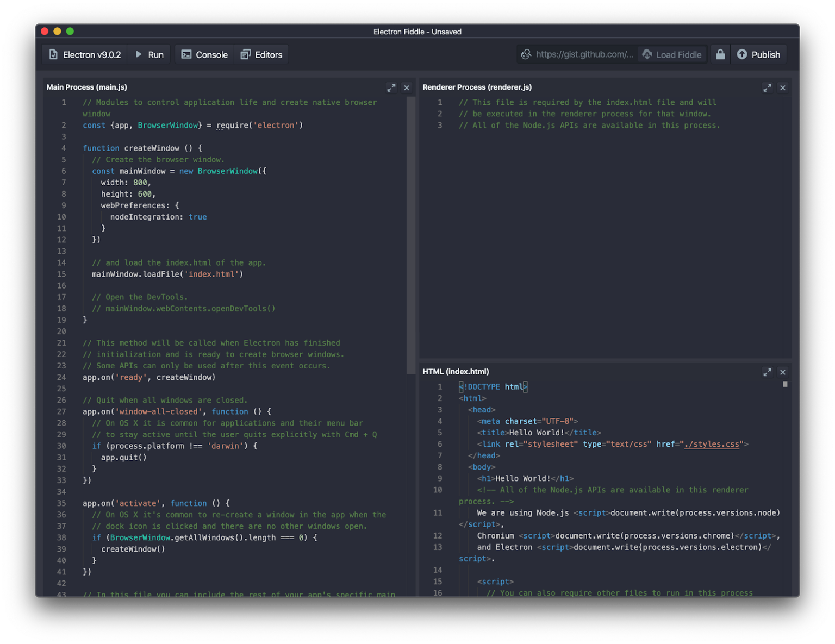The image size is (835, 644).
Task: Close the HTML (index.html) editor
Action: 783,372
